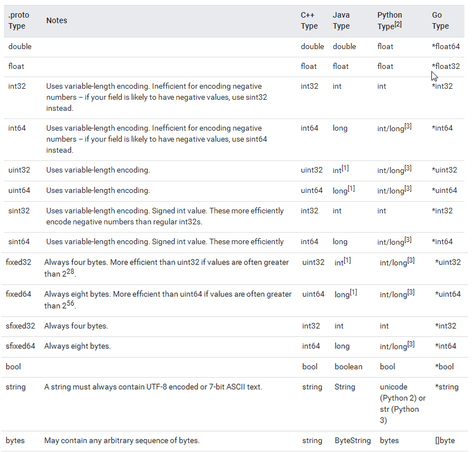
Task: Click footnote [3] in fixed32 Python type
Action: pyautogui.click(x=411, y=260)
